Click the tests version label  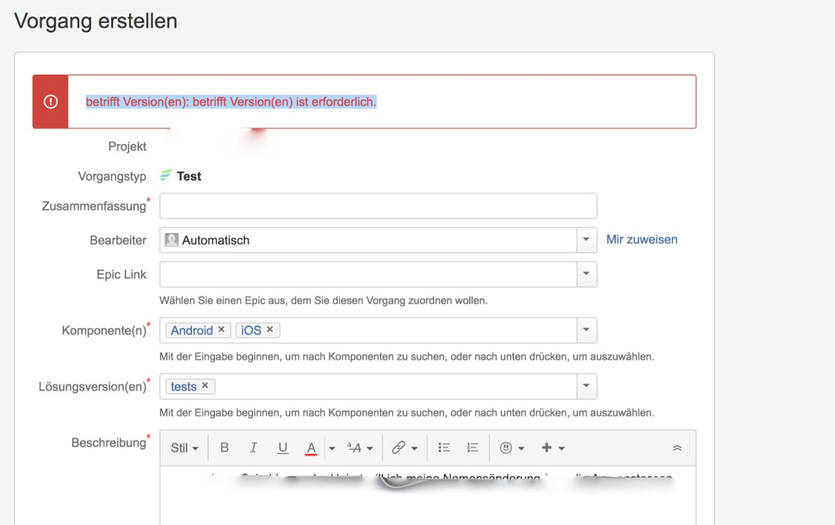point(183,386)
